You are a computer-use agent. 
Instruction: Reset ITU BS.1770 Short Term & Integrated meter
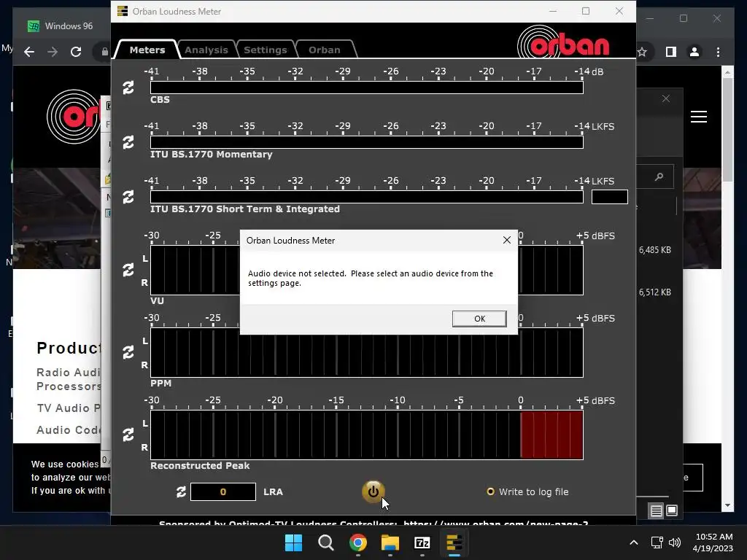click(128, 197)
